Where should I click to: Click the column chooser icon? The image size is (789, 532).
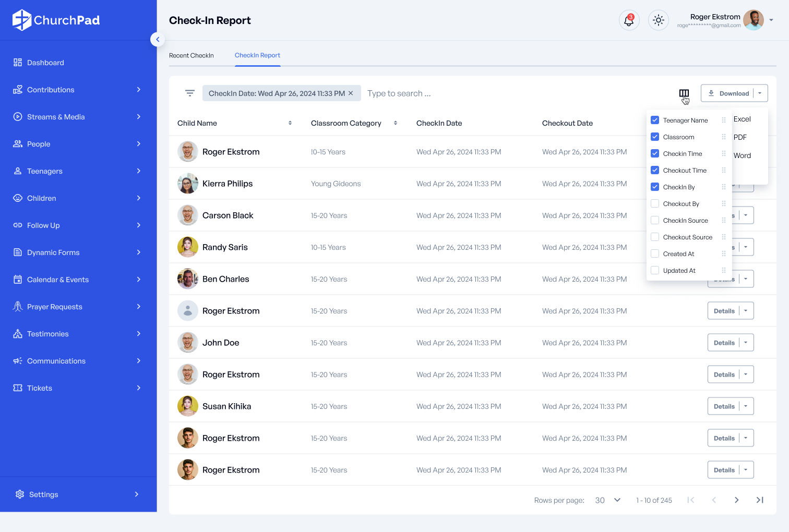click(x=684, y=93)
